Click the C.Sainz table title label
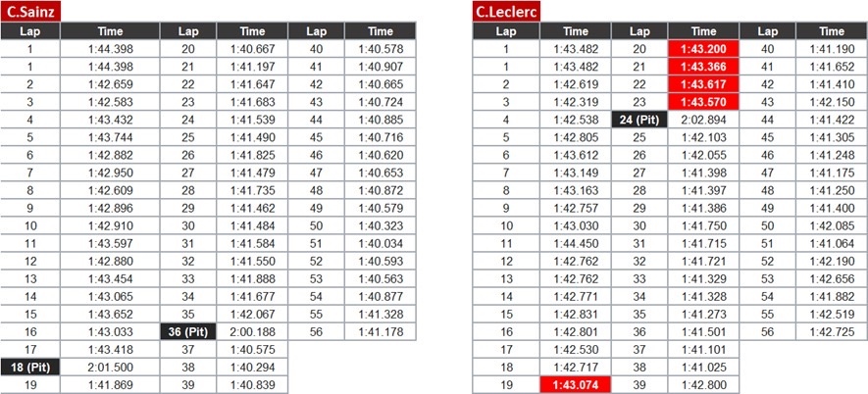This screenshot has width=868, height=394. [32, 13]
